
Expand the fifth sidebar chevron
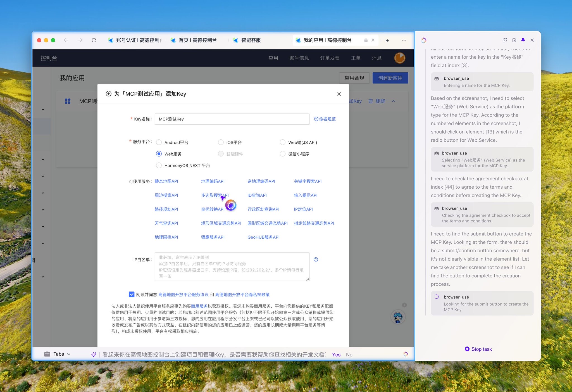[43, 210]
